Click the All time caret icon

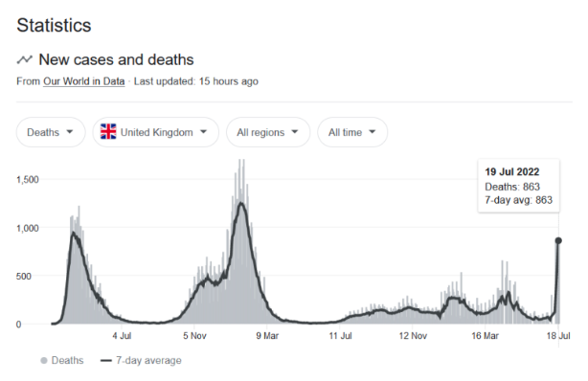pos(372,132)
